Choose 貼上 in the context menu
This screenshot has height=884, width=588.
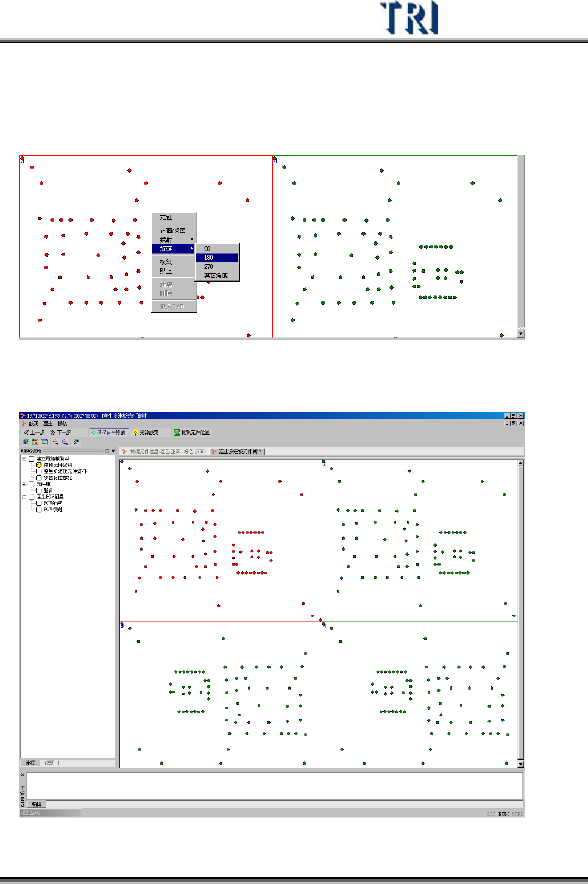tap(174, 271)
